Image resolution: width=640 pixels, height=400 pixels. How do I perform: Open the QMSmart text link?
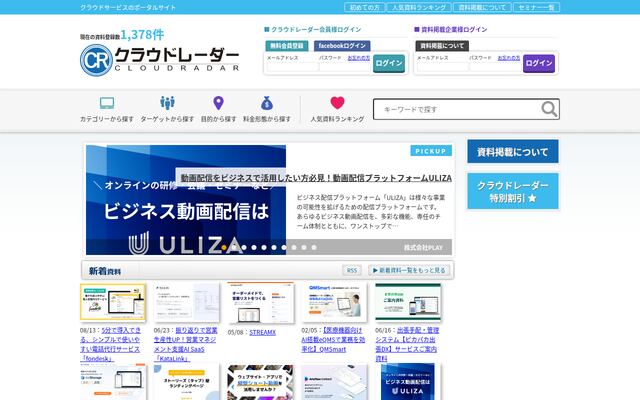[333, 340]
